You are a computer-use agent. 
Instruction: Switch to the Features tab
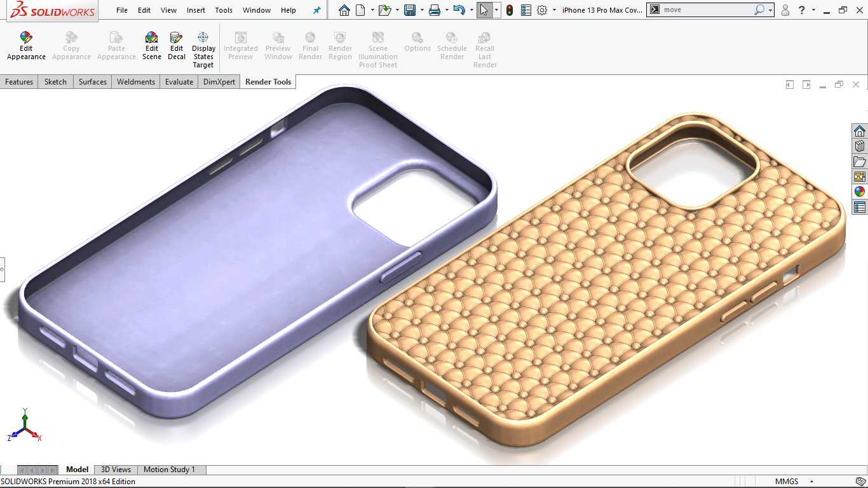click(x=19, y=82)
